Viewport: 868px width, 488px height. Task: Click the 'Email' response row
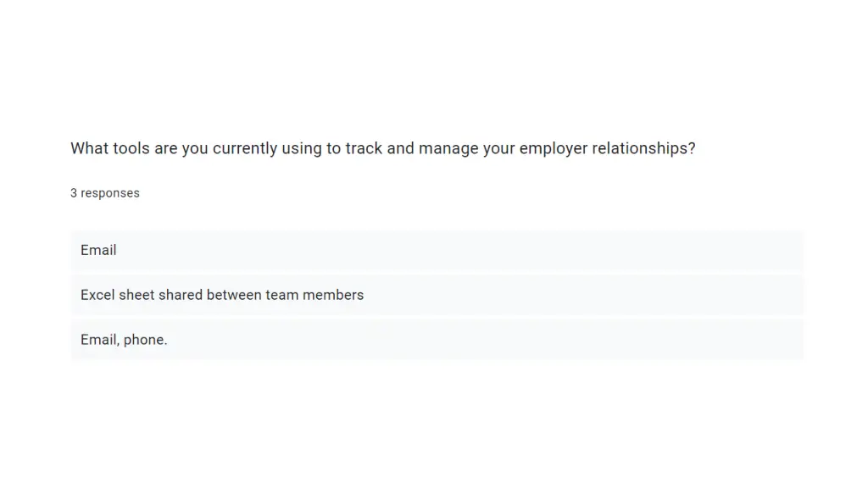pyautogui.click(x=437, y=250)
